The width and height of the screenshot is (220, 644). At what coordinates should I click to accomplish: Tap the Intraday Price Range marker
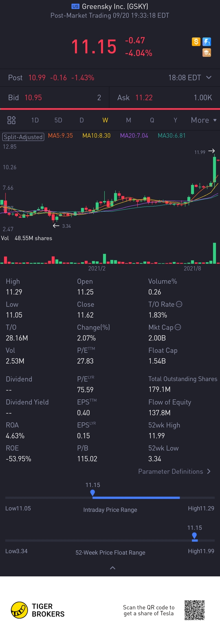pos(92,492)
